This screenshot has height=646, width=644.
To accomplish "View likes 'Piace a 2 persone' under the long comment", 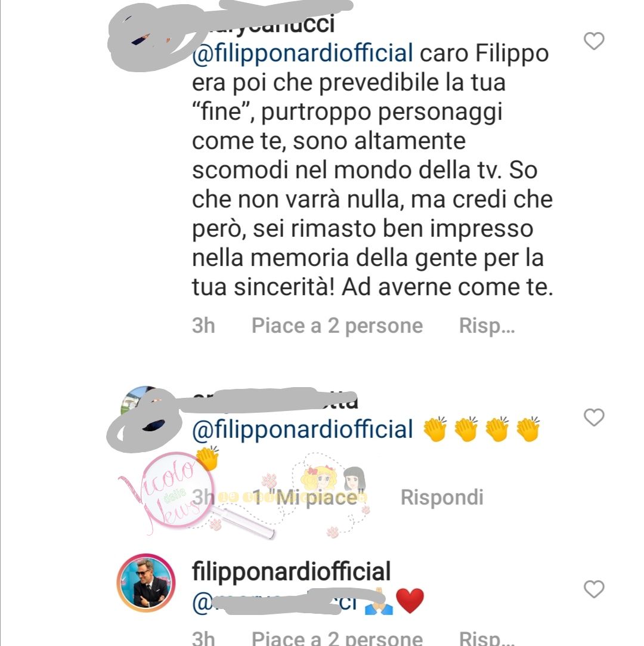I will [x=338, y=326].
